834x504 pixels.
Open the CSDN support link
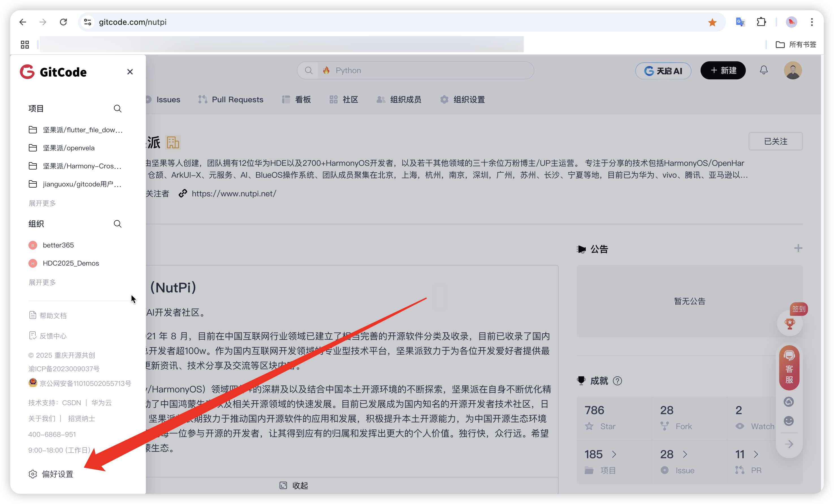pos(72,403)
